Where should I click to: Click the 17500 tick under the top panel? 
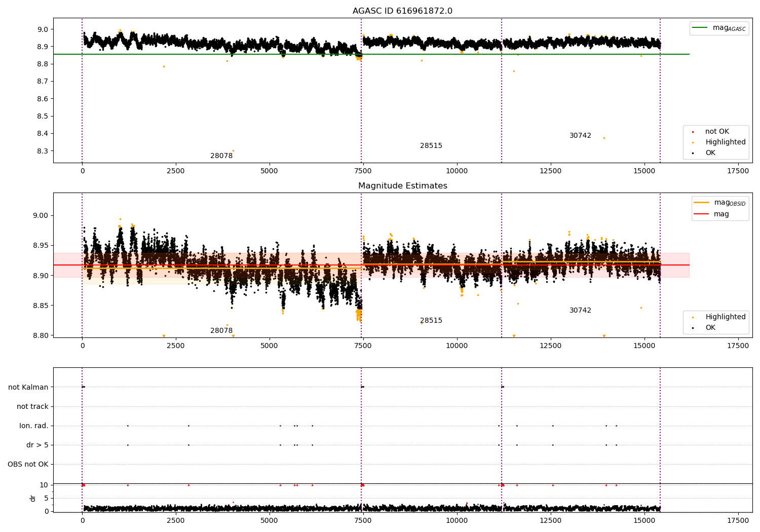738,171
